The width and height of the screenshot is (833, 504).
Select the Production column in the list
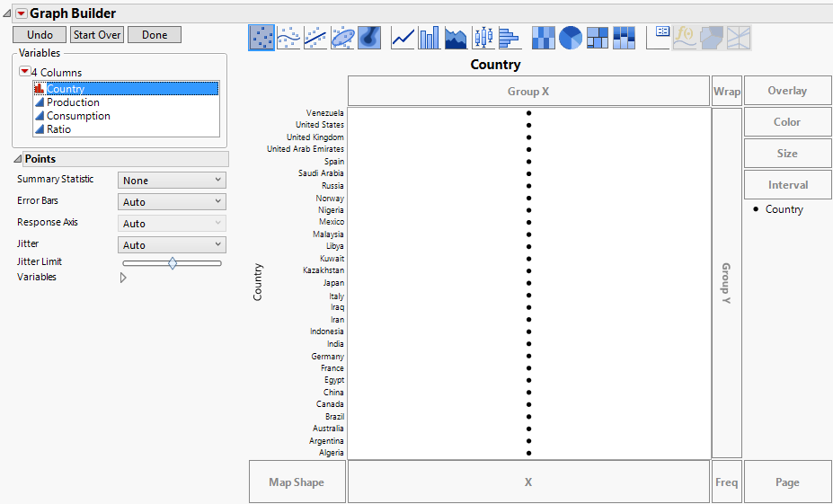click(x=73, y=102)
